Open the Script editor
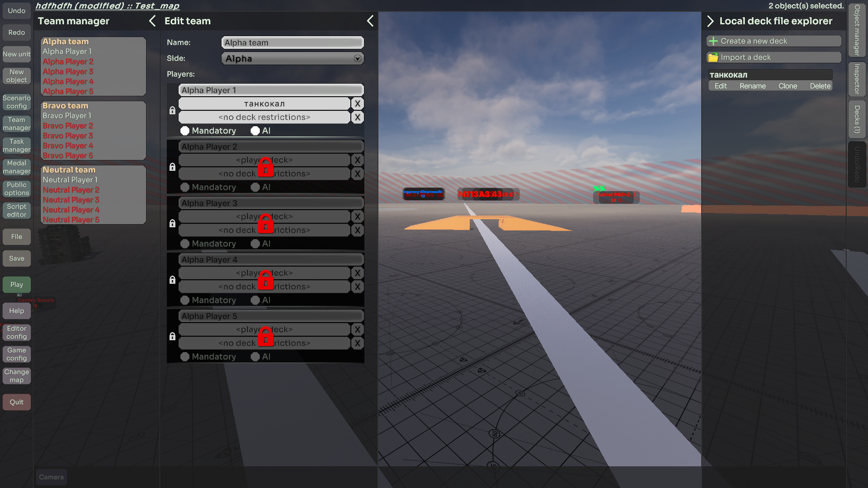 (x=17, y=211)
